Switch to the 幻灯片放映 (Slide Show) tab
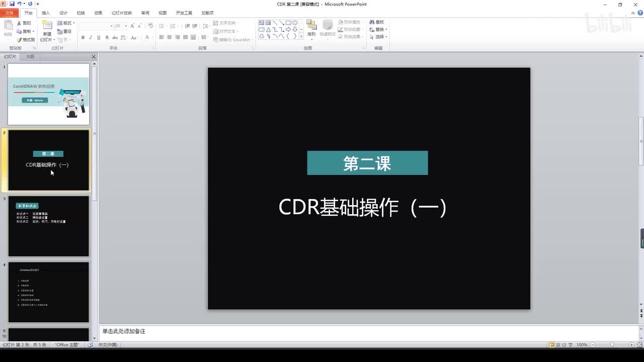Viewport: 644px width, 362px height. 122,13
